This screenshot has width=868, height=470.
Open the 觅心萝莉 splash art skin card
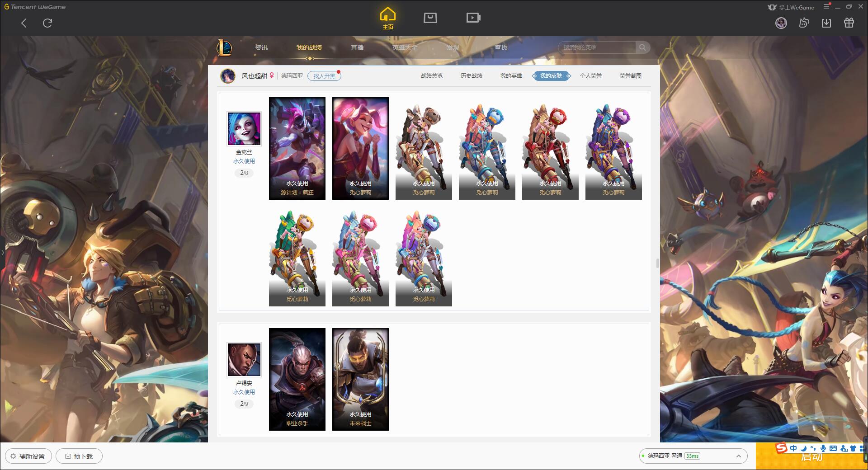[x=360, y=148]
